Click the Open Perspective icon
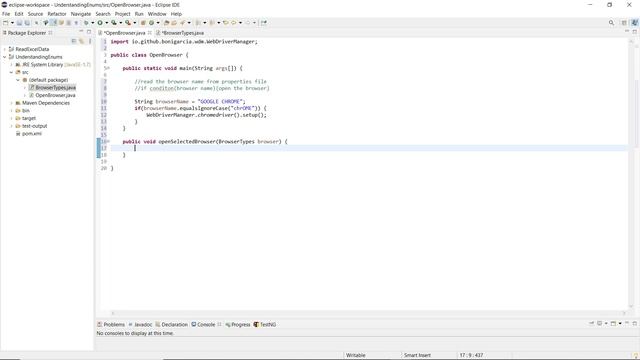Image resolution: width=640 pixels, height=360 pixels. [x=624, y=23]
